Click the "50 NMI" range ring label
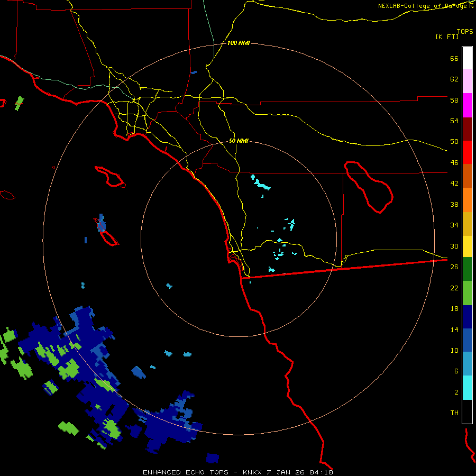This screenshot has width=476, height=476. click(239, 141)
